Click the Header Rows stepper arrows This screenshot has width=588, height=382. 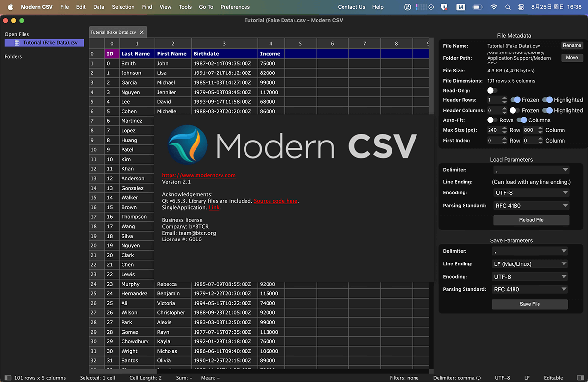point(505,100)
